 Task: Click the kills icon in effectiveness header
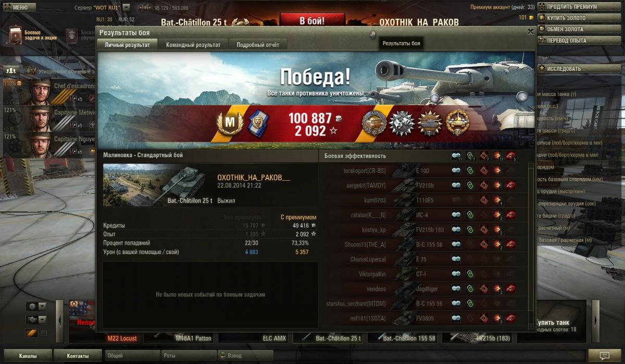tap(511, 156)
